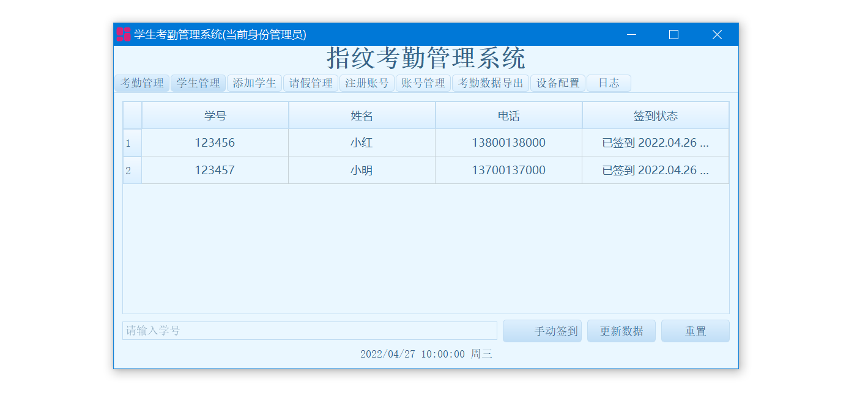
Task: Go to 添加学生 tab
Action: coord(254,83)
